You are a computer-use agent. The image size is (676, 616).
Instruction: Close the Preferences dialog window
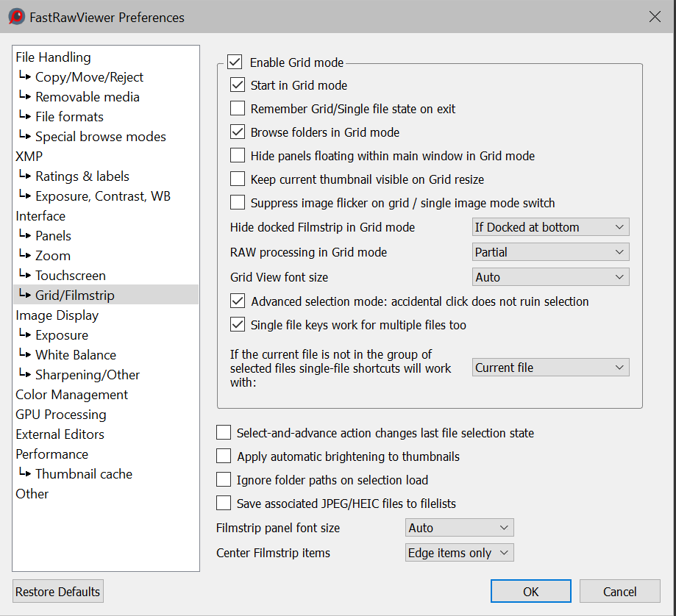click(x=654, y=17)
